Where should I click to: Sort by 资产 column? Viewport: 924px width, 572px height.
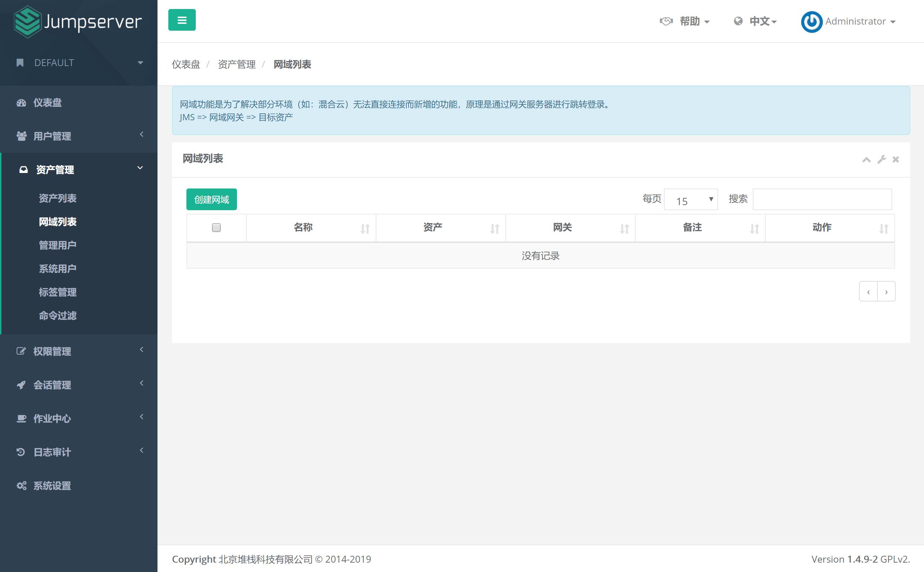[441, 228]
